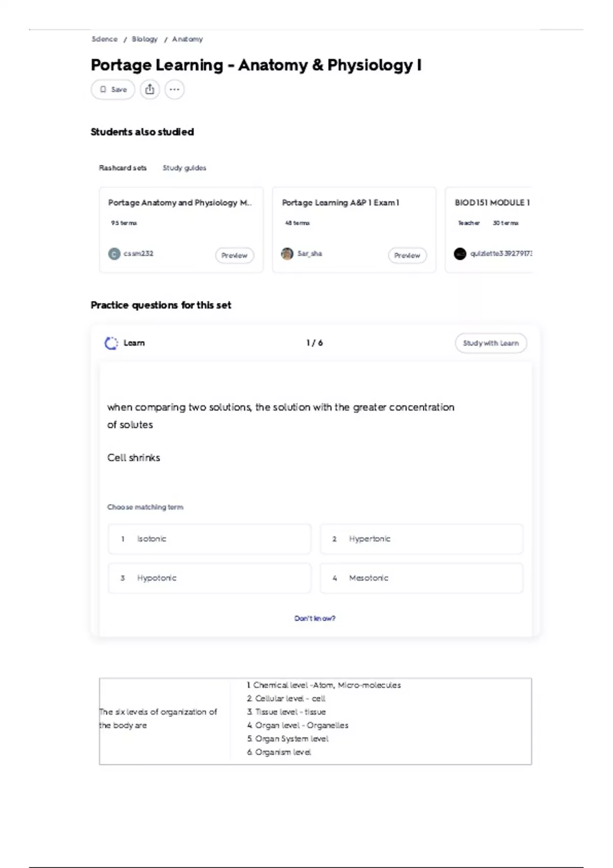Image resolution: width=613 pixels, height=868 pixels.
Task: Preview the Portage Anatomy and Physiology set
Action: [x=234, y=255]
